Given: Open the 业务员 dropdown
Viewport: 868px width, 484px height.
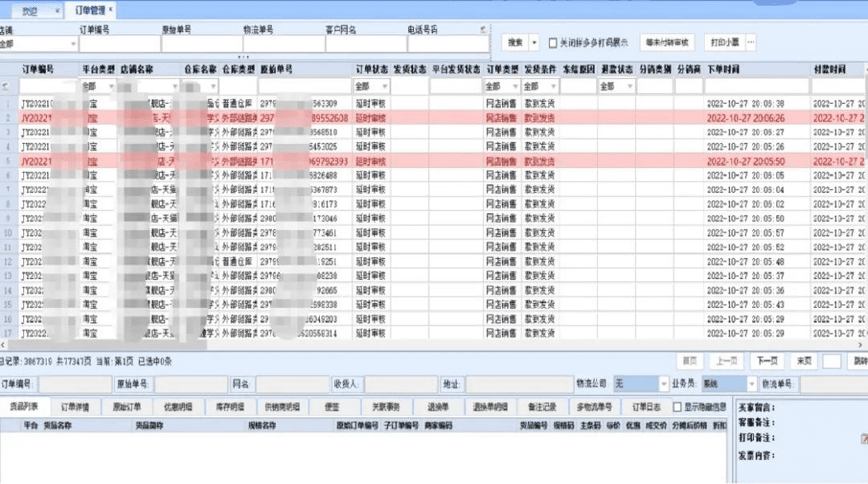Looking at the screenshot, I should click(751, 384).
